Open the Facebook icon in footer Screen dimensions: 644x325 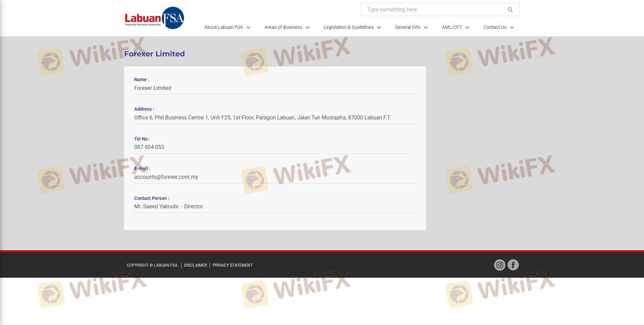513,265
